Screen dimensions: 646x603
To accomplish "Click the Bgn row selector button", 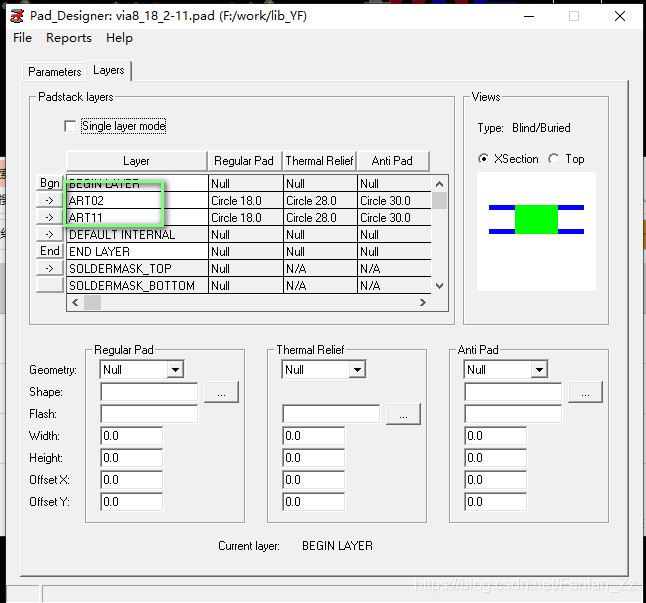I will coord(49,183).
